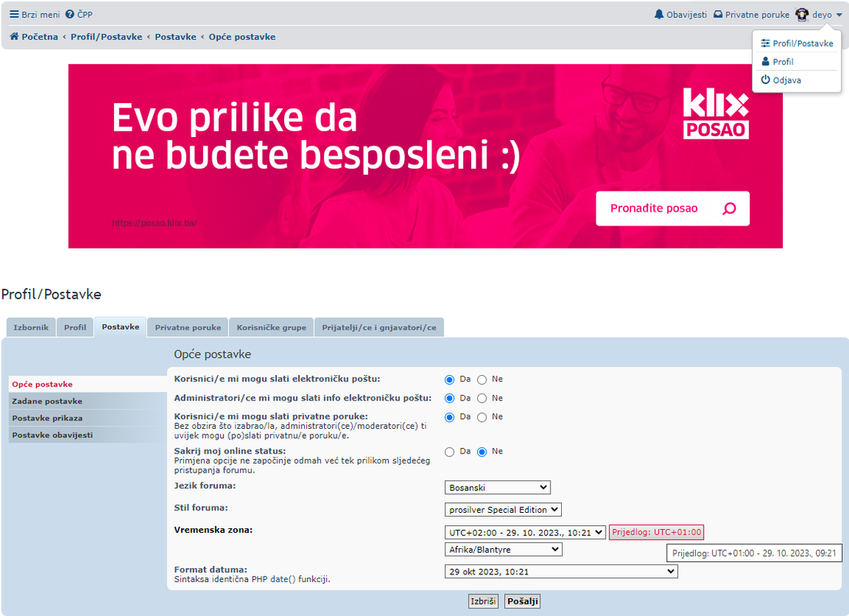Screen dimensions: 849x616
Task: Click the Klix Posao logo
Action: [716, 114]
